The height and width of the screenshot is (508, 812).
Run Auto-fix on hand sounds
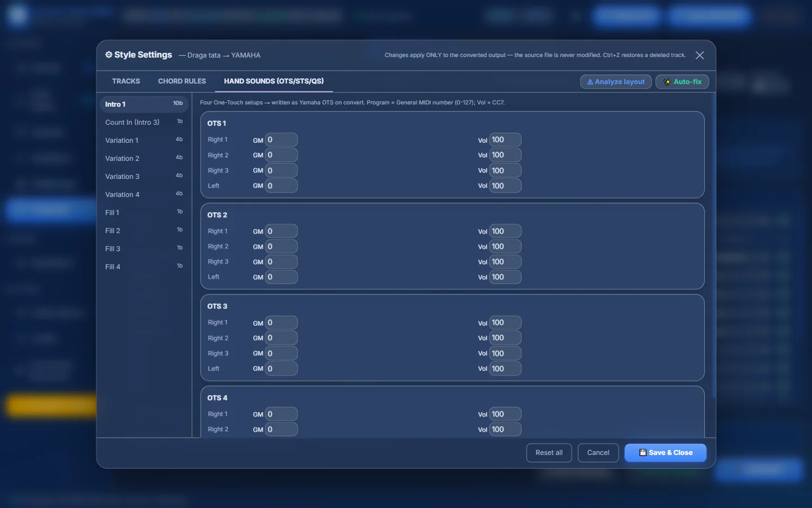(682, 82)
